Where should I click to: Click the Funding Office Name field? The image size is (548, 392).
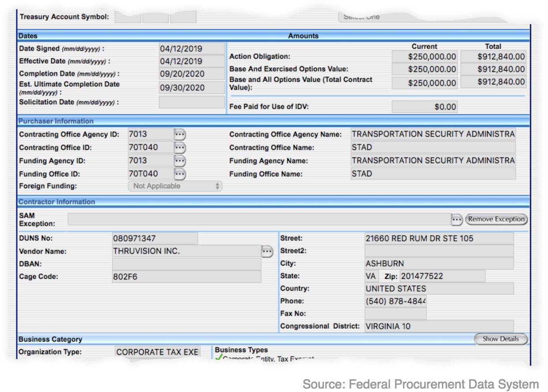click(x=433, y=174)
